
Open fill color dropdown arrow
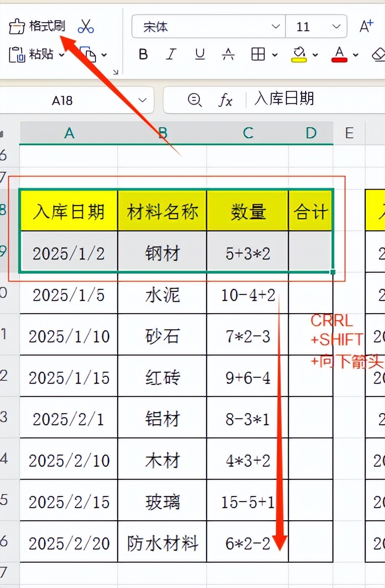pyautogui.click(x=315, y=55)
